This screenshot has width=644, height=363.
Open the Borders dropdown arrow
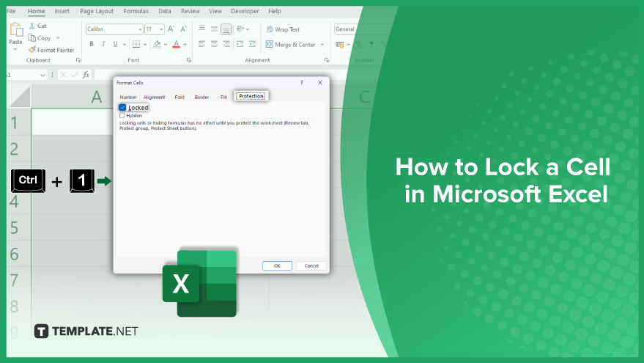(x=145, y=45)
